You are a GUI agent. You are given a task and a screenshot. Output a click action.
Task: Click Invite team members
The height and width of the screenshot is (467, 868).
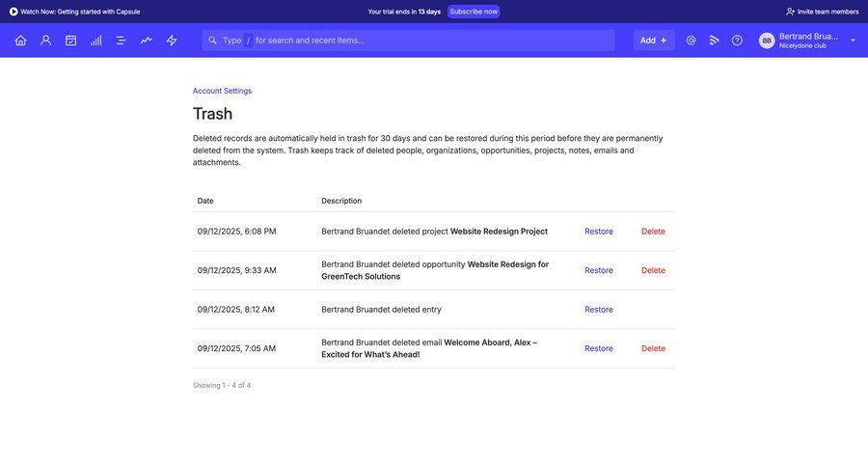click(822, 12)
